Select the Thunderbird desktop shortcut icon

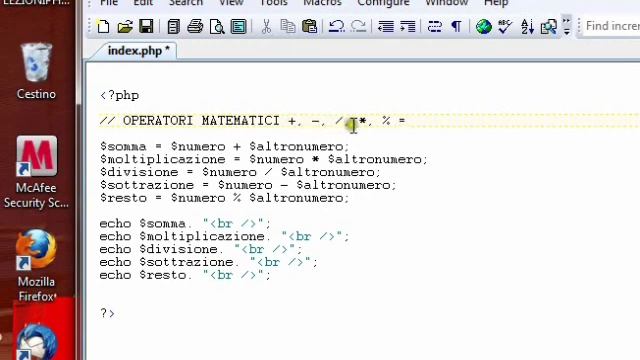tap(36, 342)
